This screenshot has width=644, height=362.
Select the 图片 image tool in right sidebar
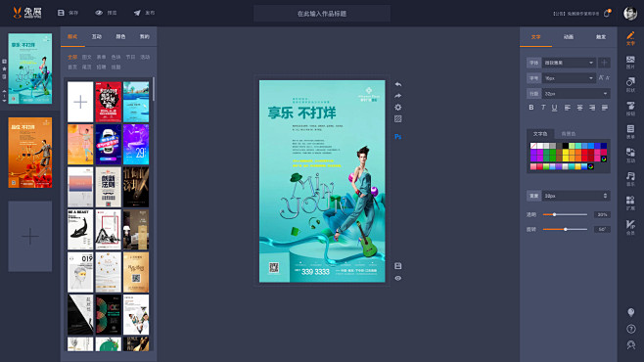[x=630, y=63]
